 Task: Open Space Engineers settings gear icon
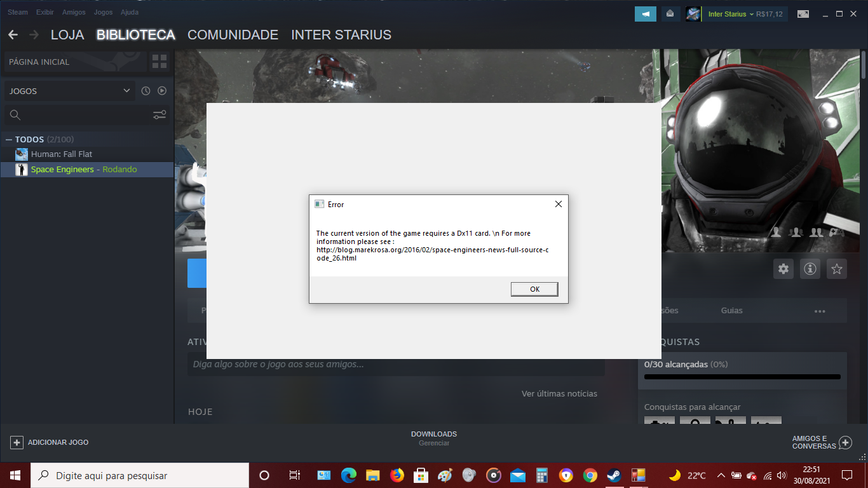click(783, 269)
